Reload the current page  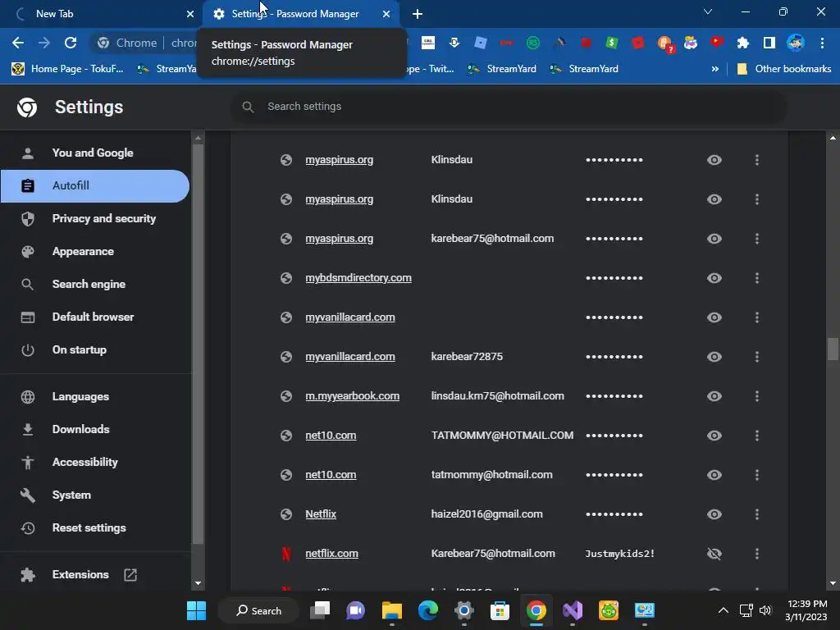pos(71,43)
